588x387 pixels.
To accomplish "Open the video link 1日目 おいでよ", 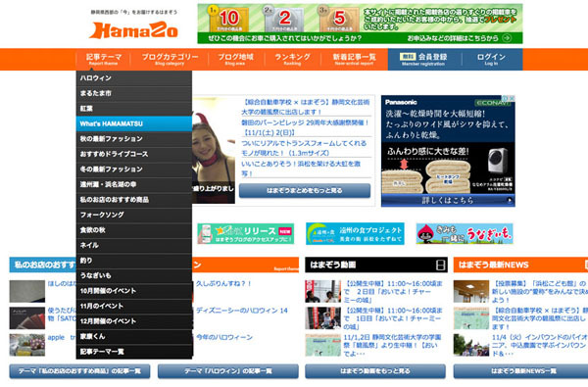I will [x=393, y=318].
